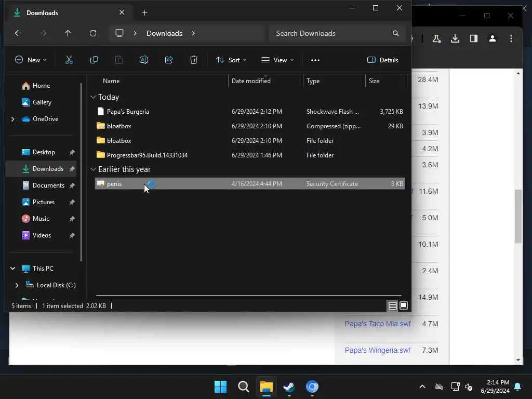Screen dimensions: 532x399
Task: Click the Papa's Taco Mia.swf link
Action: coord(378,324)
